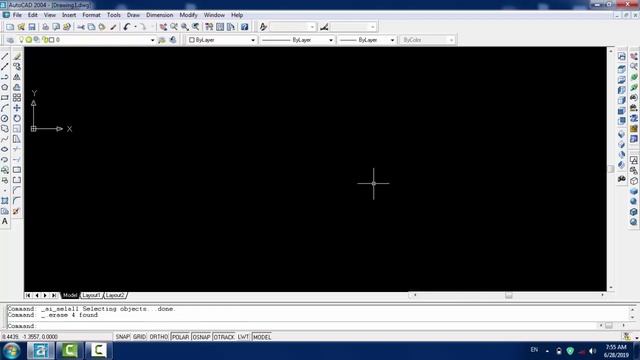The width and height of the screenshot is (640, 360).
Task: Select the Rotate modify tool
Action: tap(17, 118)
